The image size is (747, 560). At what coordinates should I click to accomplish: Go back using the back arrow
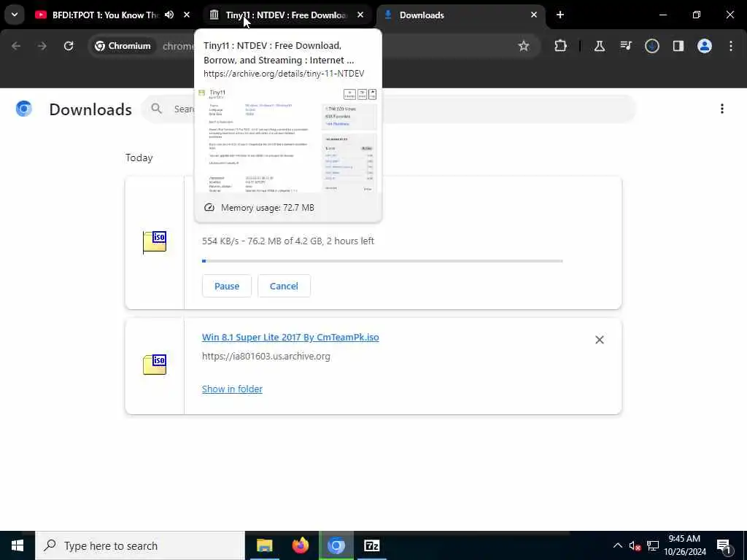coord(16,46)
